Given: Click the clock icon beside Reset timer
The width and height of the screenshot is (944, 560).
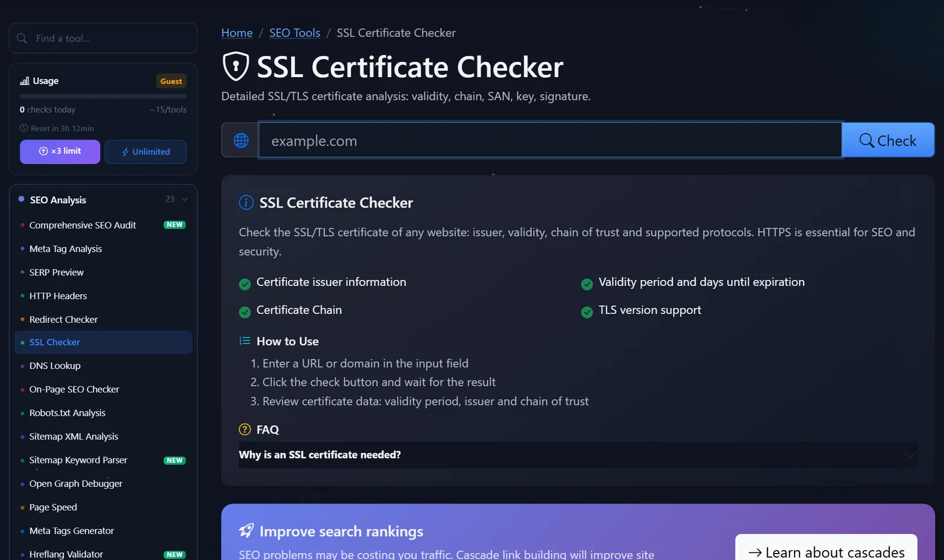Looking at the screenshot, I should pos(24,128).
